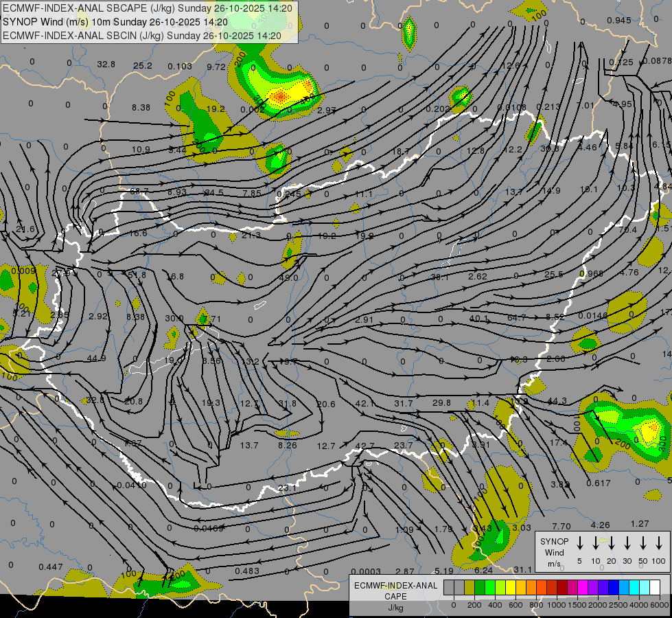Click the map value '25.5'
Viewport: 672px width, 618px height.
pyautogui.click(x=554, y=275)
